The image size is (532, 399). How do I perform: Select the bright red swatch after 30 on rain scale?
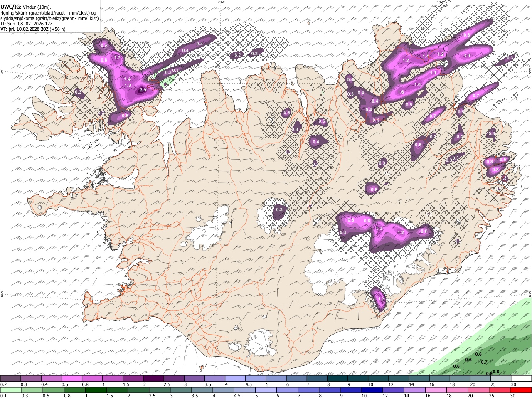click(521, 390)
